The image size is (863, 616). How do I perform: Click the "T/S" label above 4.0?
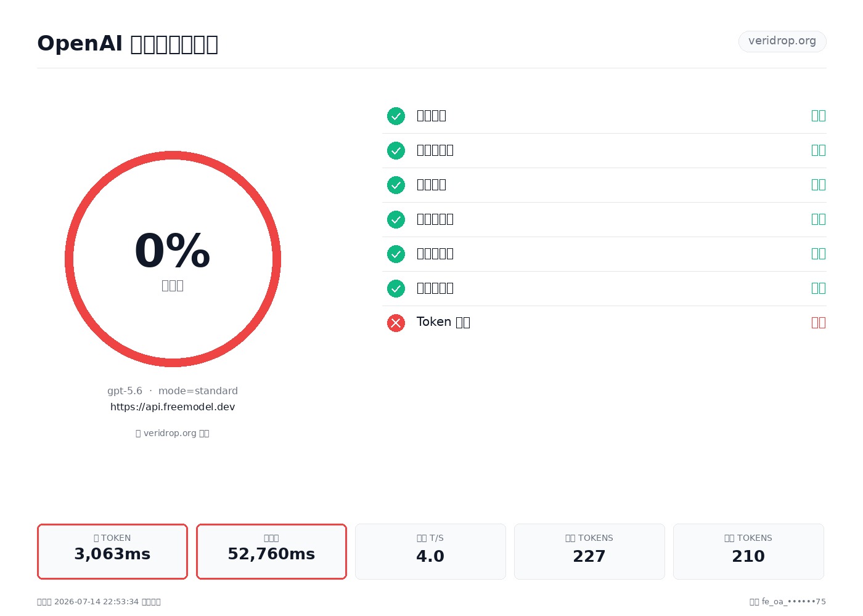436,538
